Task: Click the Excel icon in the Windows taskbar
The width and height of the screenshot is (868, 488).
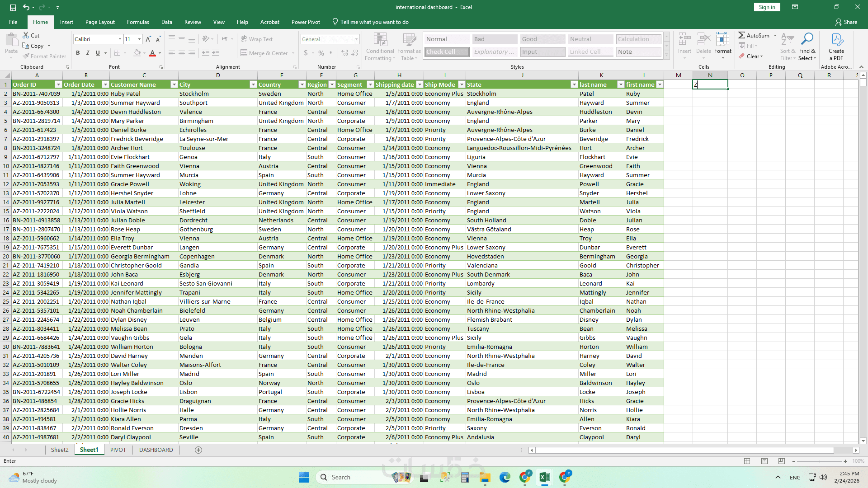Action: pos(544,477)
